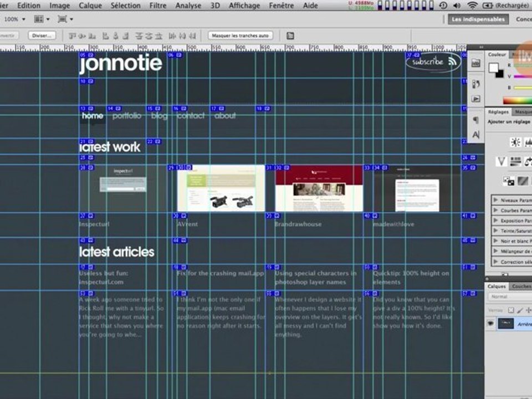This screenshot has width=532, height=399.
Task: Add a Vibrance adjustment
Action: pos(501,161)
